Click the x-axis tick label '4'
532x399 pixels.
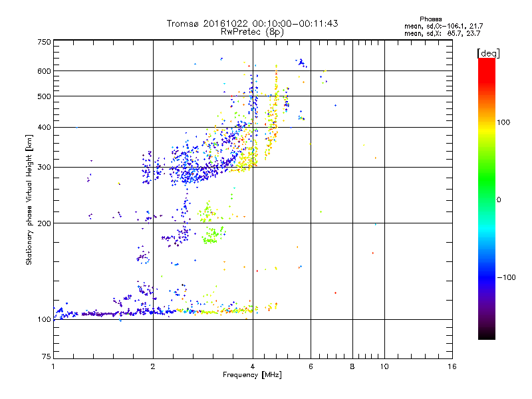coord(253,366)
